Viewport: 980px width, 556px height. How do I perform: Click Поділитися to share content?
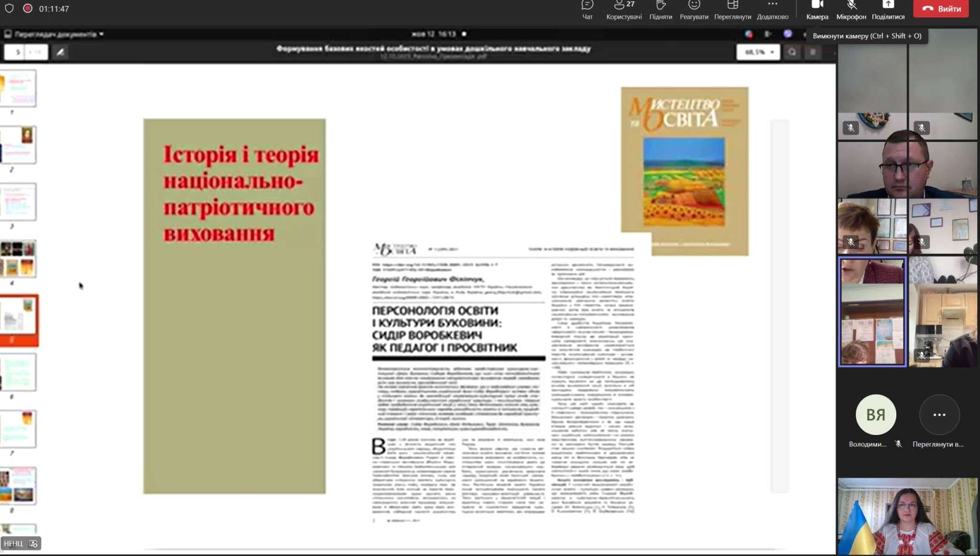click(x=888, y=10)
